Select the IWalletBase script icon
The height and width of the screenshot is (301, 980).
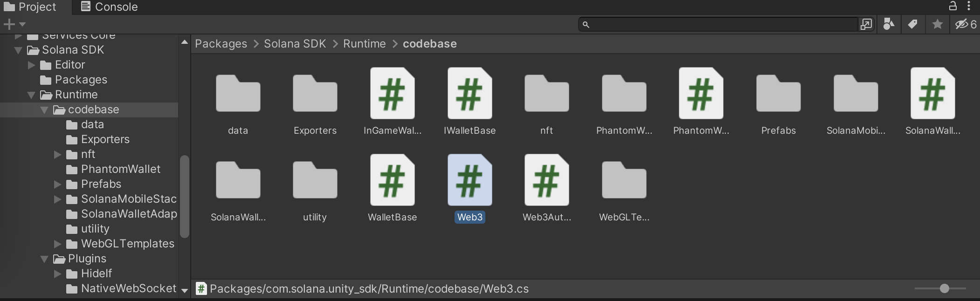[x=469, y=94]
